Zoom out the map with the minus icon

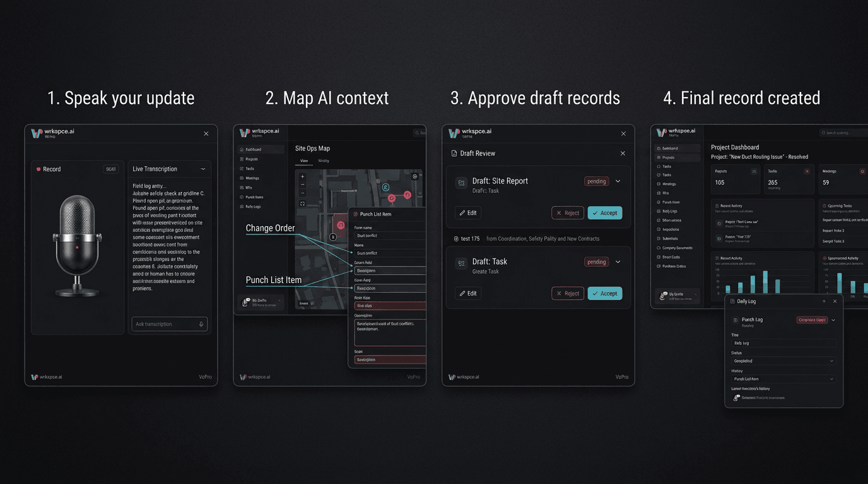tap(302, 185)
